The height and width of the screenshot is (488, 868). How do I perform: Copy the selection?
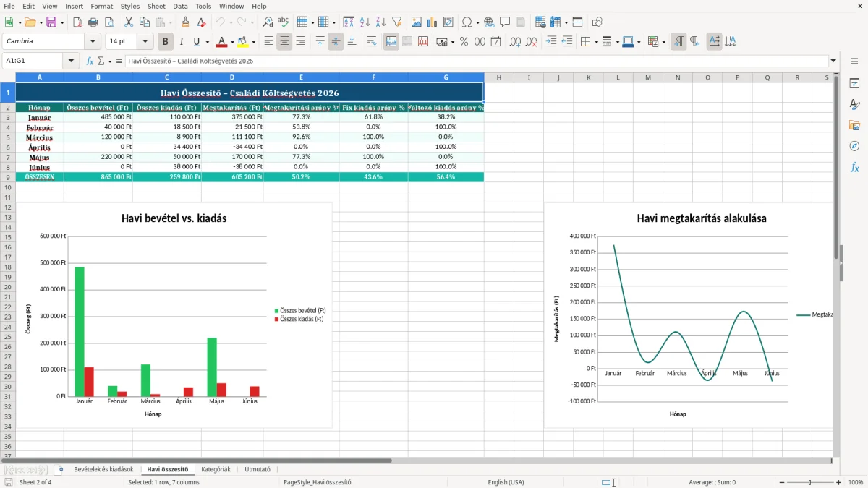click(x=144, y=22)
